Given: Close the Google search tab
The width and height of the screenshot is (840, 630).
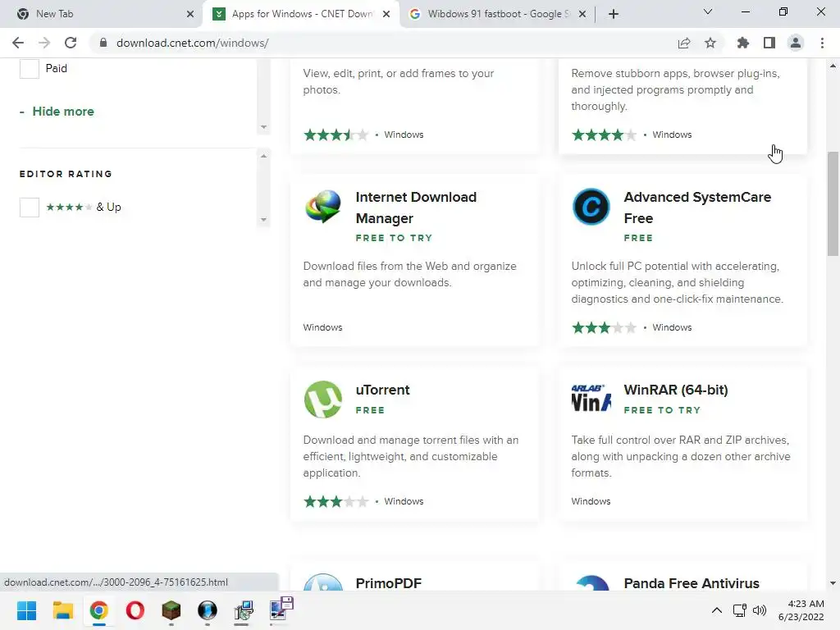Looking at the screenshot, I should [x=582, y=14].
